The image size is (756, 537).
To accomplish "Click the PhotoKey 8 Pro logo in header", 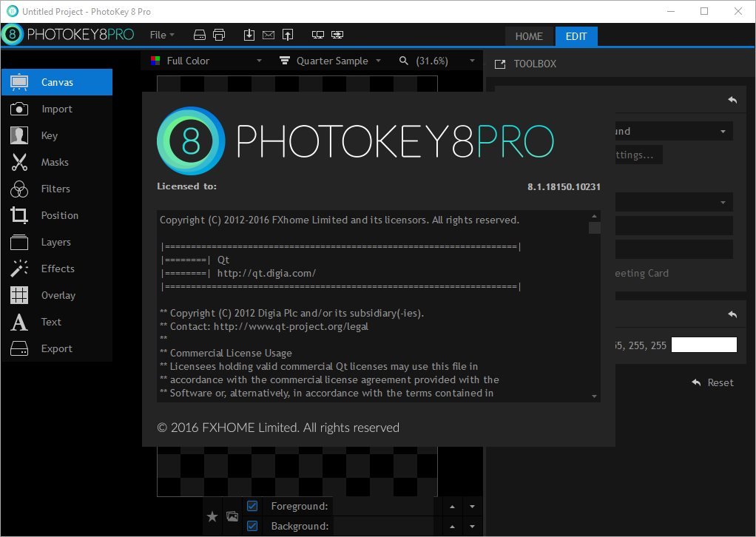I will pos(68,34).
